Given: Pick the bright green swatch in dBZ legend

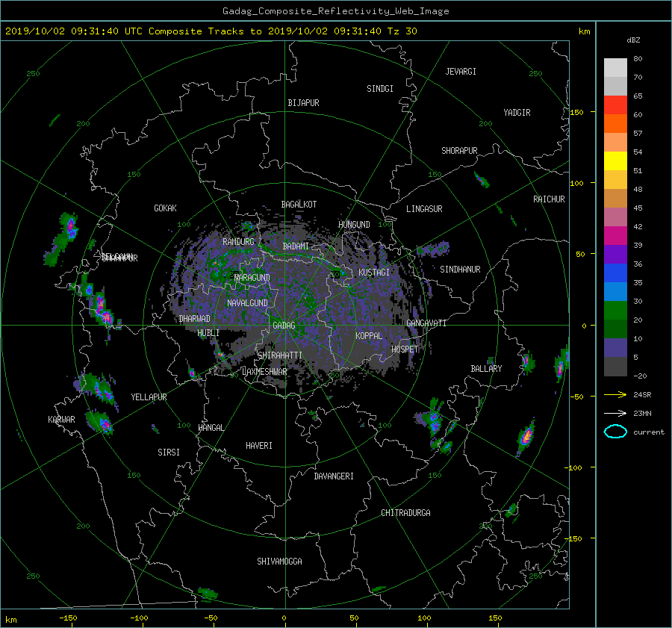Looking at the screenshot, I should (x=615, y=310).
